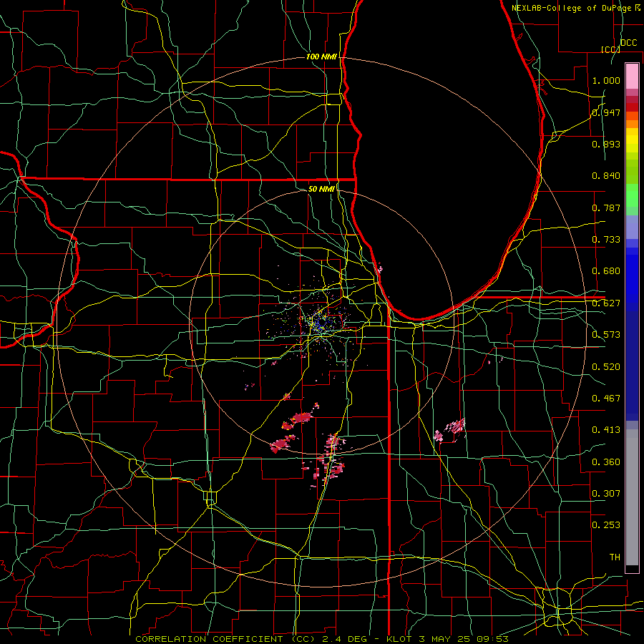This screenshot has height=644, width=644.
Task: Select the 1.000 value on the scale
Action: point(606,80)
